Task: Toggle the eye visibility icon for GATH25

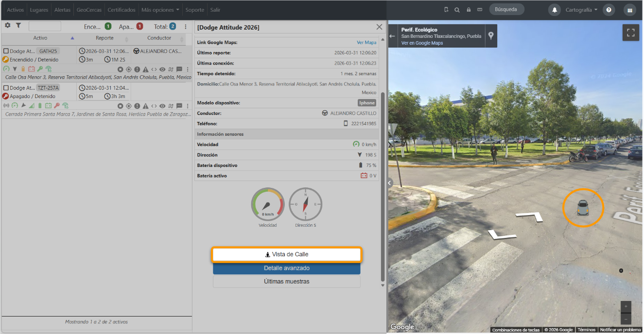Action: 162,69
